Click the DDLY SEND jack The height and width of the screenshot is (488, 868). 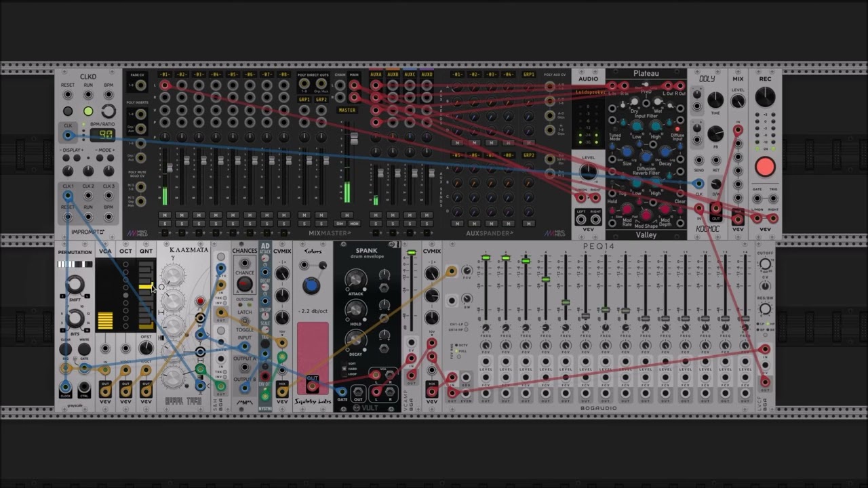(x=699, y=161)
